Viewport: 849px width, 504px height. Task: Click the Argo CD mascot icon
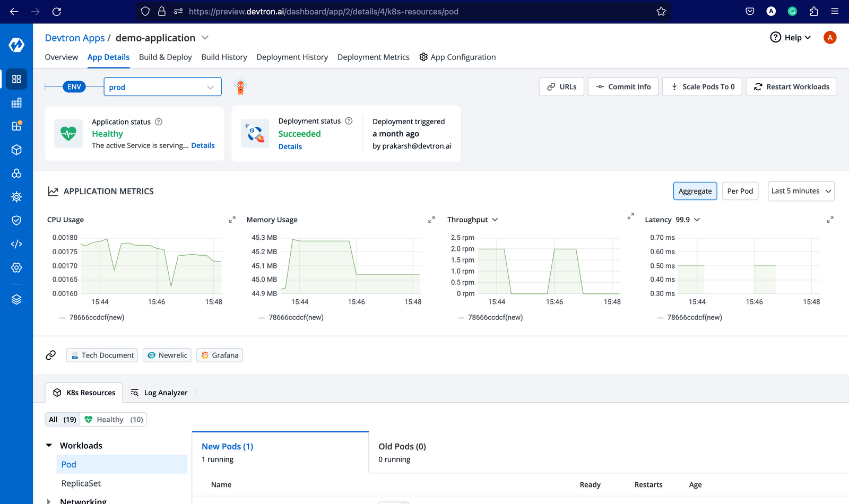240,87
